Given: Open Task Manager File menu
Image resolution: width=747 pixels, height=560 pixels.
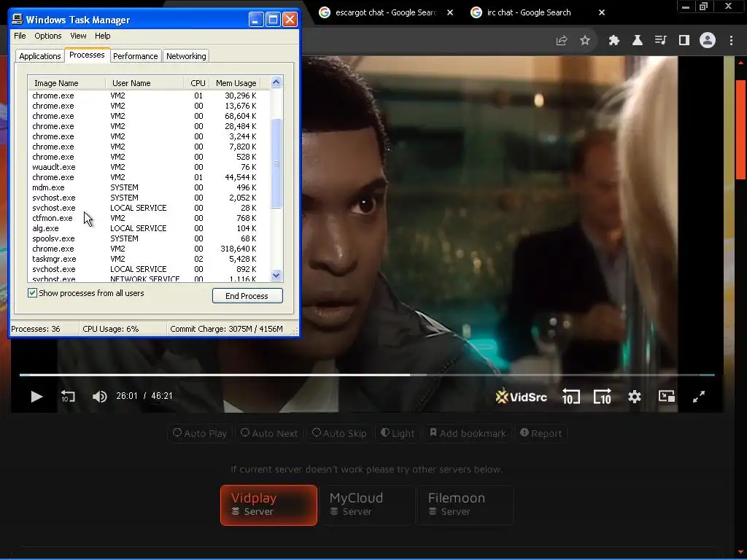Looking at the screenshot, I should 20,36.
